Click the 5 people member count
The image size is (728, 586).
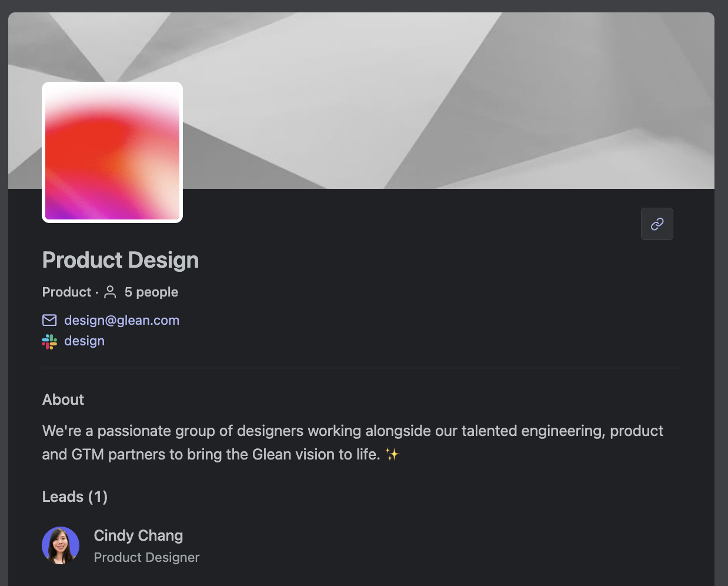tap(151, 292)
